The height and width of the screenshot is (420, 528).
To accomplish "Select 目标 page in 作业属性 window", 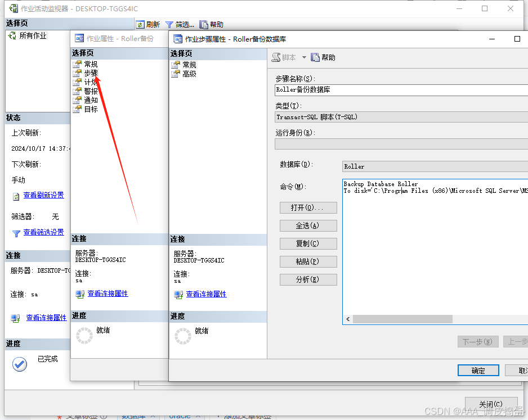I will (x=91, y=109).
